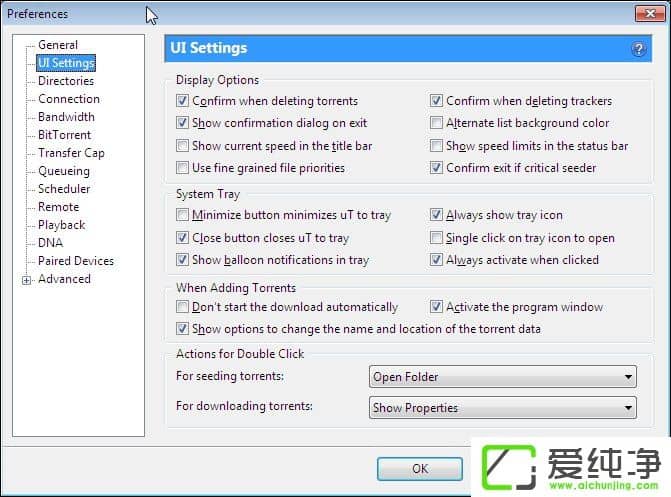Open Paired Devices settings
The width and height of the screenshot is (671, 497).
pos(76,261)
